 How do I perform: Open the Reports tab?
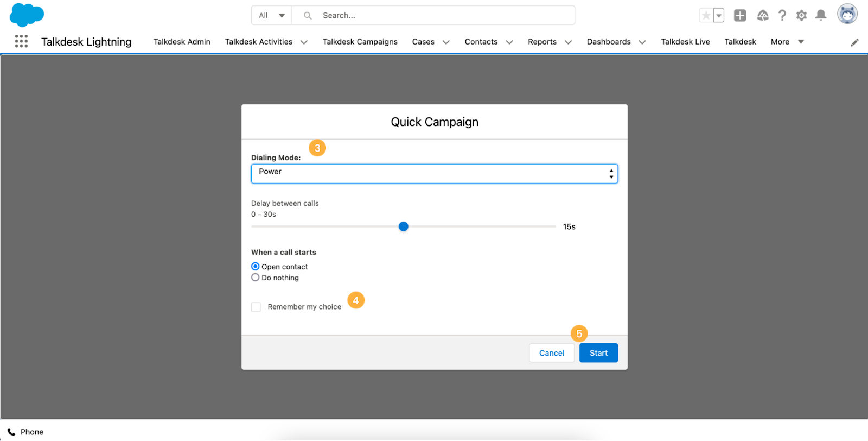click(542, 42)
